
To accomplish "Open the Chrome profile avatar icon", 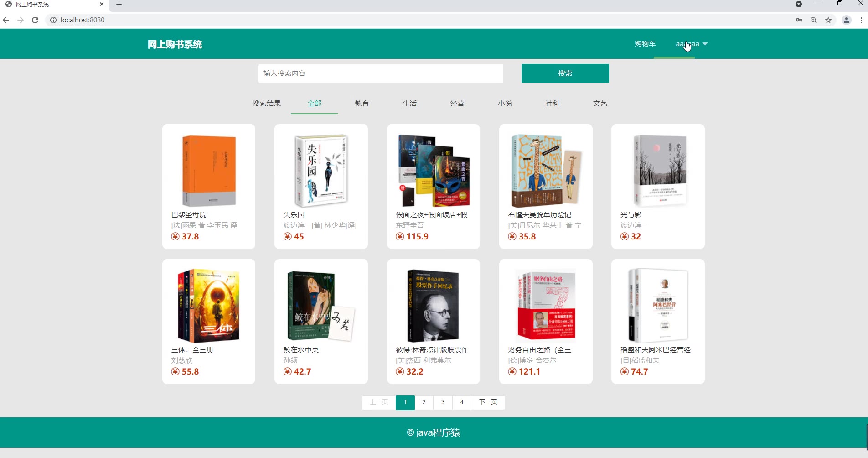I will click(x=847, y=20).
